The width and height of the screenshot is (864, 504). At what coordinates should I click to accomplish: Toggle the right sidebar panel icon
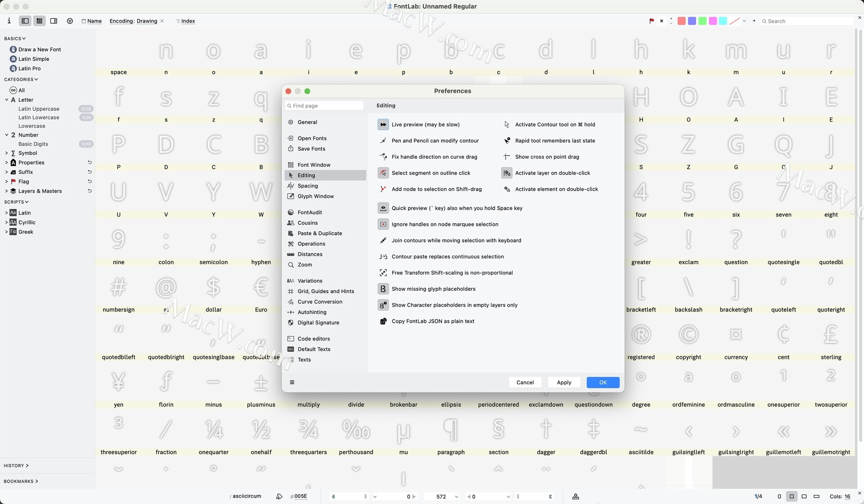(54, 21)
